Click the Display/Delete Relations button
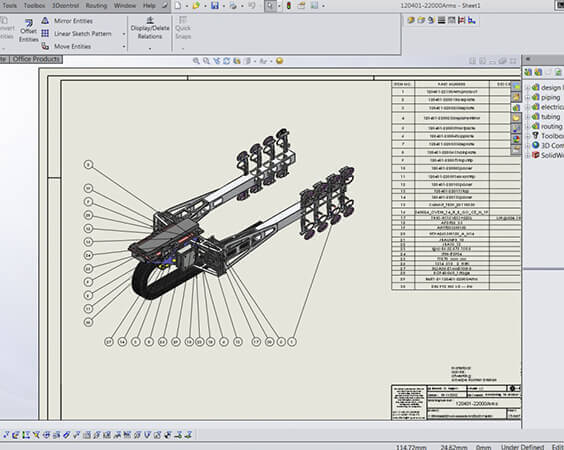This screenshot has height=450, width=564. point(150,28)
